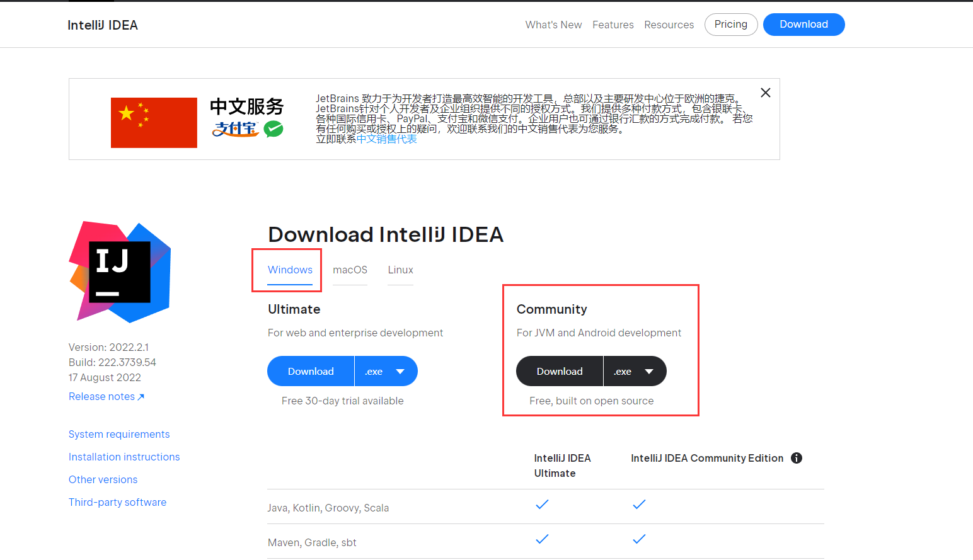
Task: Click 'IntelliJ IDEA Community Edition' column header
Action: [x=707, y=458]
